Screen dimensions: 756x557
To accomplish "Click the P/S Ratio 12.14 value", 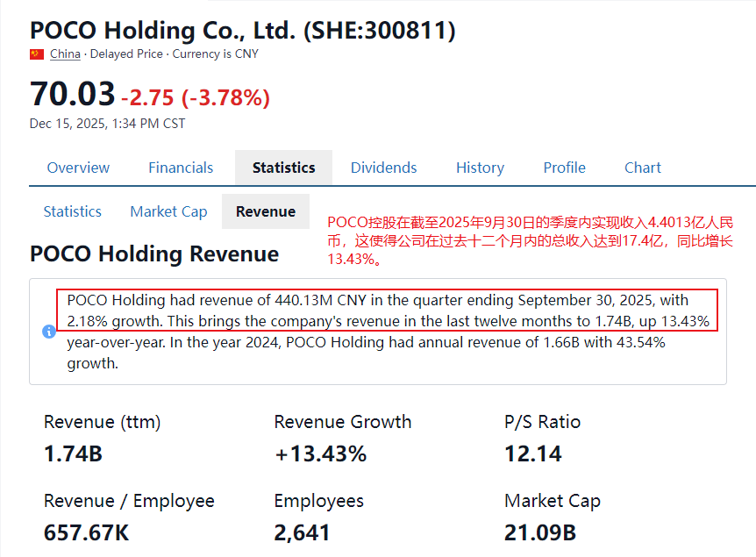I will [533, 454].
